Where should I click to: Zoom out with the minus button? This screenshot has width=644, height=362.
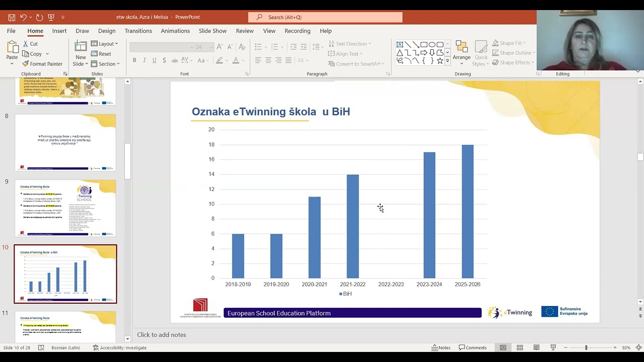(x=566, y=347)
